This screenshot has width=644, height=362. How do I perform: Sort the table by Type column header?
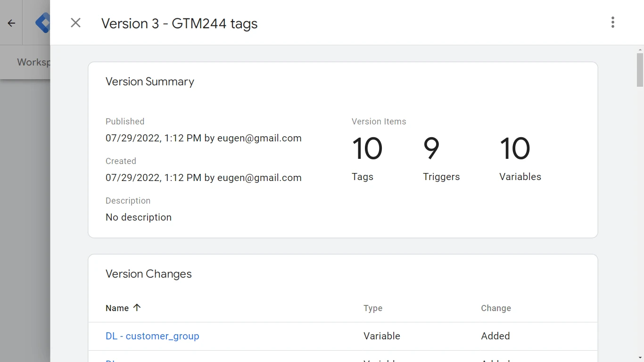pyautogui.click(x=372, y=308)
